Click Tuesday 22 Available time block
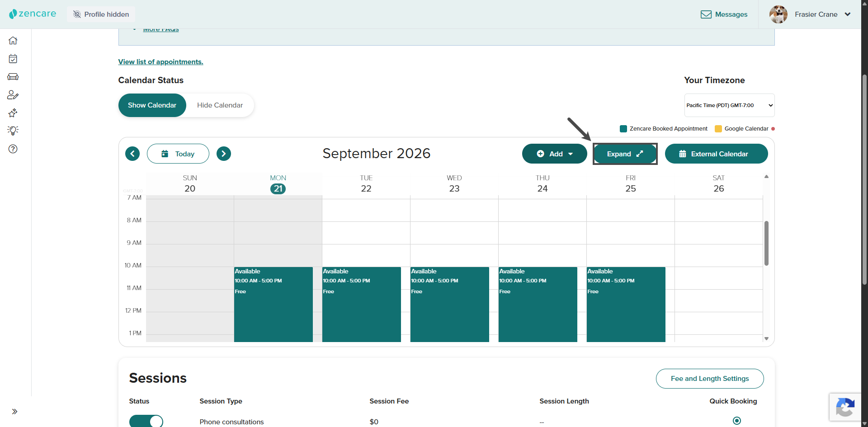Image resolution: width=868 pixels, height=427 pixels. click(361, 304)
